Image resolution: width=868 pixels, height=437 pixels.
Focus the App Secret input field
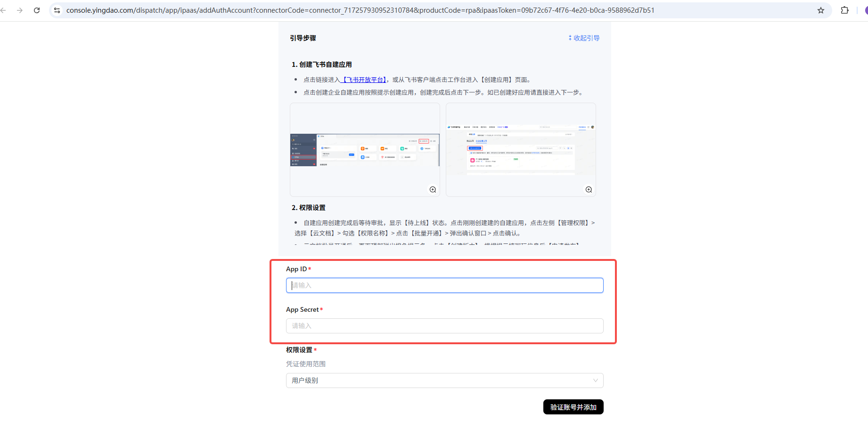pos(444,326)
